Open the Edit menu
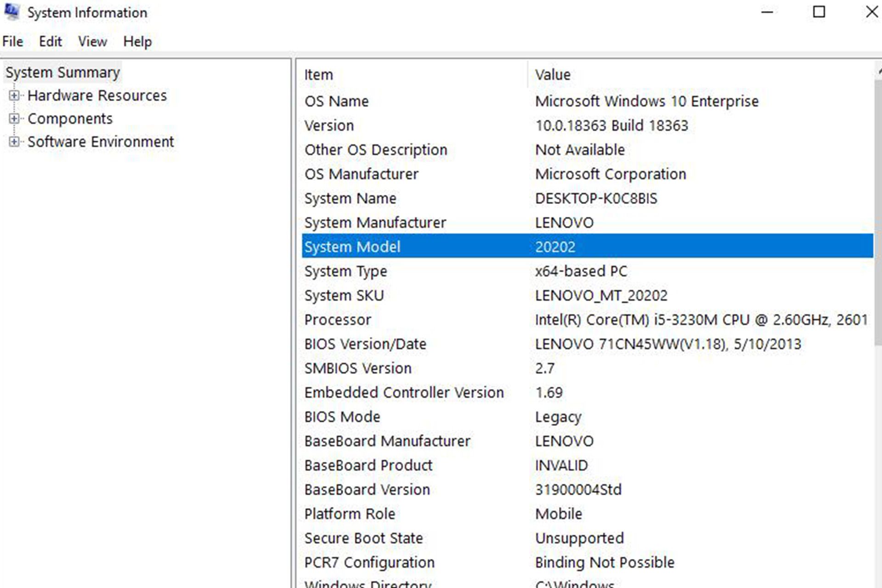The height and width of the screenshot is (588, 882). (x=50, y=41)
